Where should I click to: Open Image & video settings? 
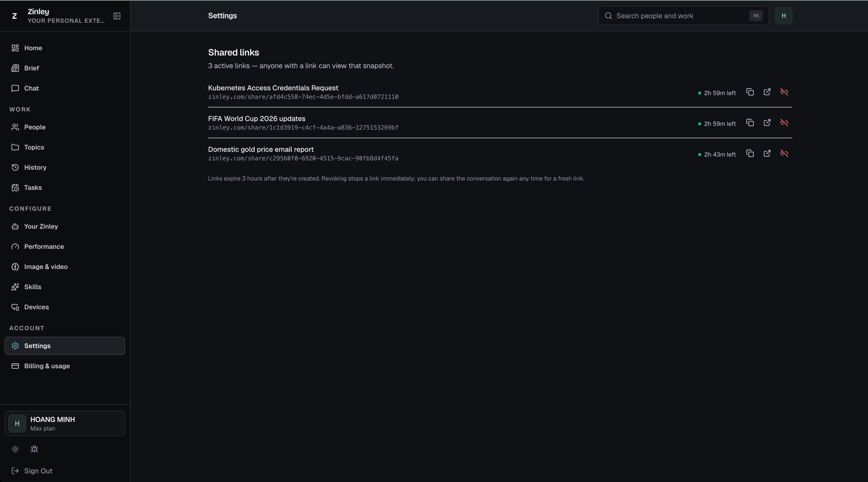[65, 267]
